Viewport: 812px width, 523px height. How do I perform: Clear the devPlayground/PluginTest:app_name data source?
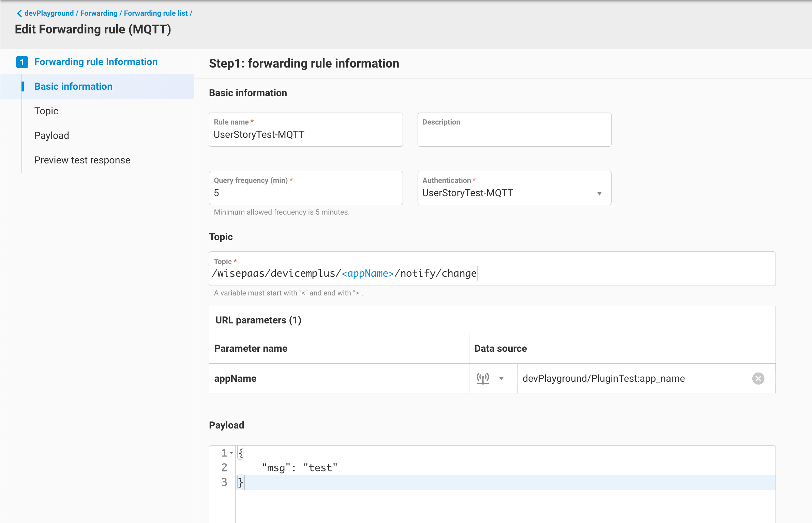pos(758,378)
